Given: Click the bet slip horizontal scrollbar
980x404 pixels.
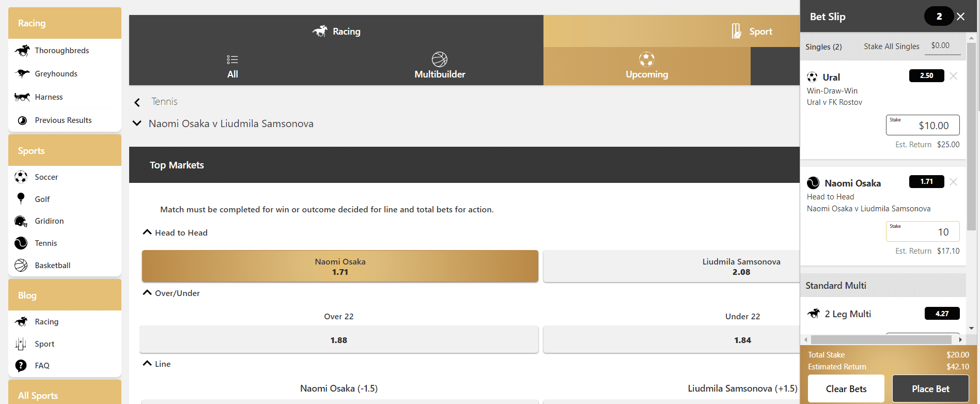Looking at the screenshot, I should pyautogui.click(x=881, y=339).
